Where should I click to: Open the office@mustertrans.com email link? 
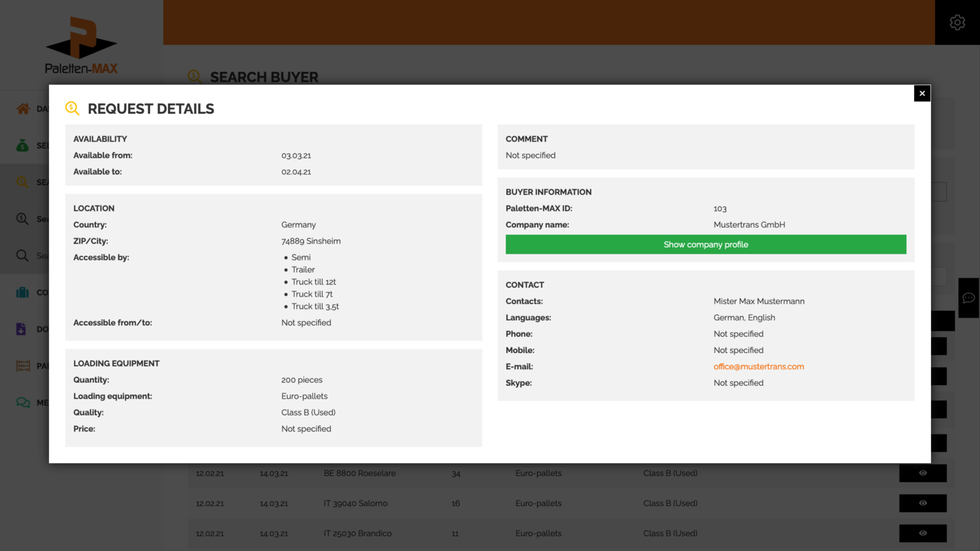[x=758, y=367]
